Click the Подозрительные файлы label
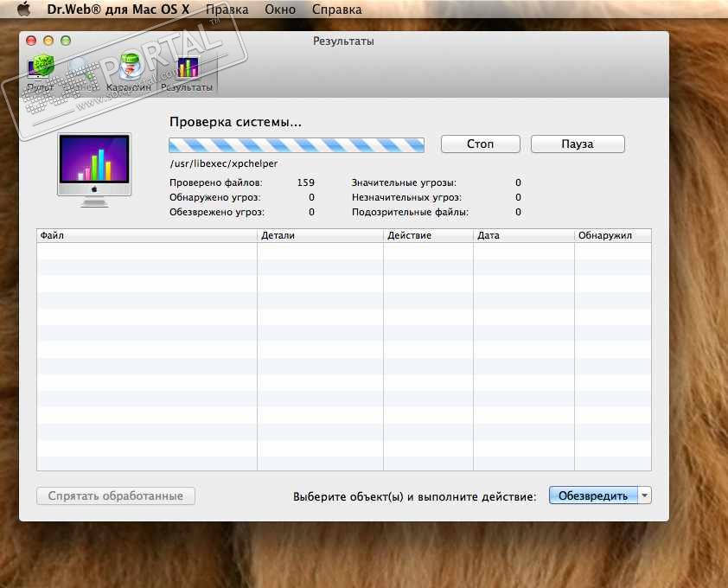 click(x=410, y=212)
